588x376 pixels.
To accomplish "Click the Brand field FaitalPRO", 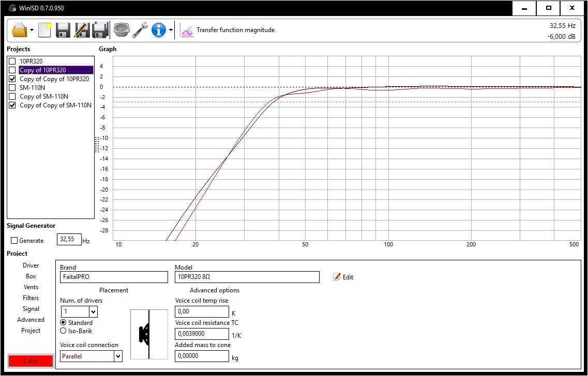I will point(114,277).
